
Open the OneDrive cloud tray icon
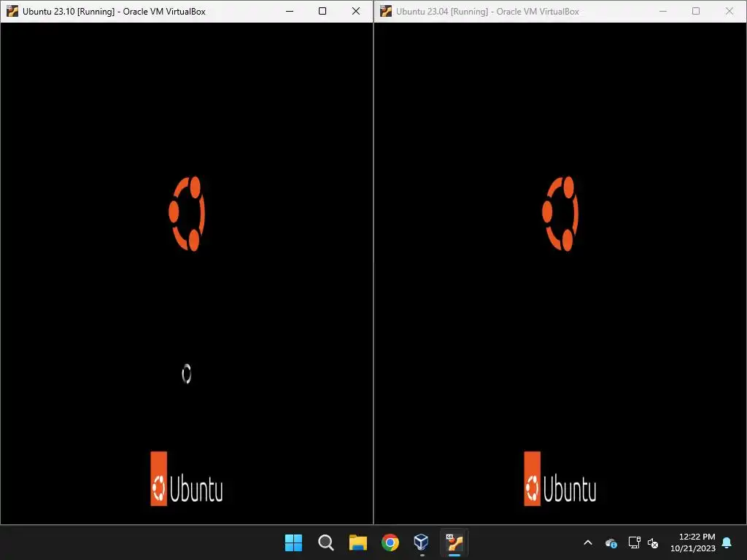[x=611, y=542]
